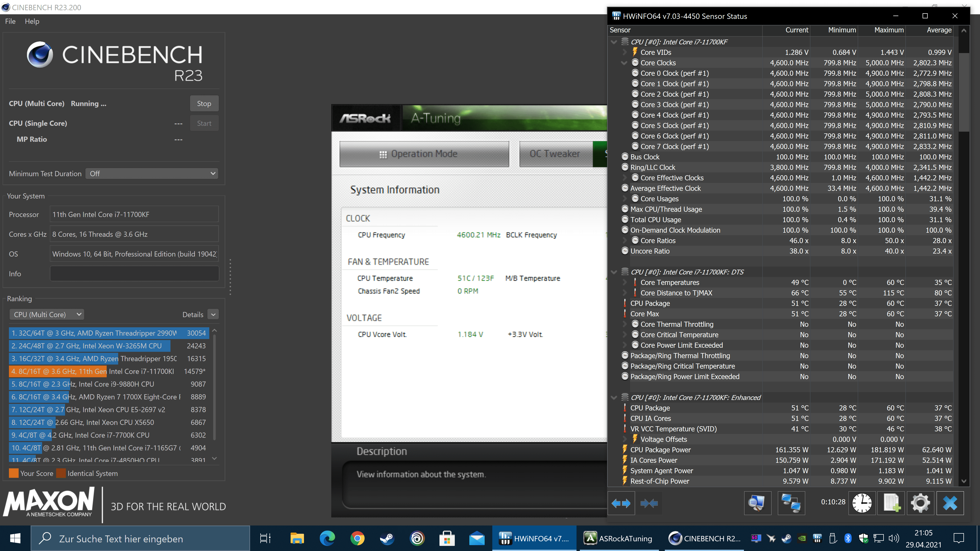Open HWiNFO settings gear icon
Image resolution: width=980 pixels, height=551 pixels.
pyautogui.click(x=920, y=503)
